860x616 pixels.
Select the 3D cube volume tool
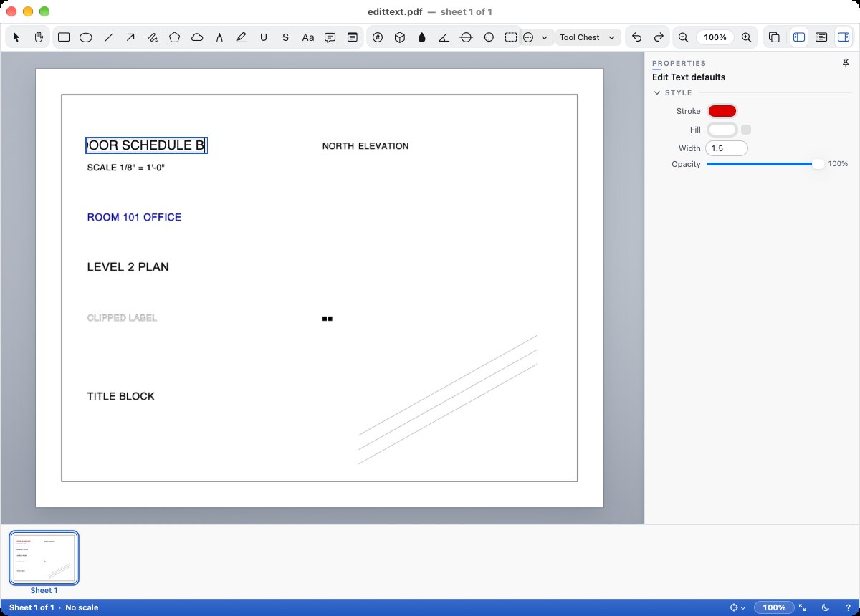(400, 37)
